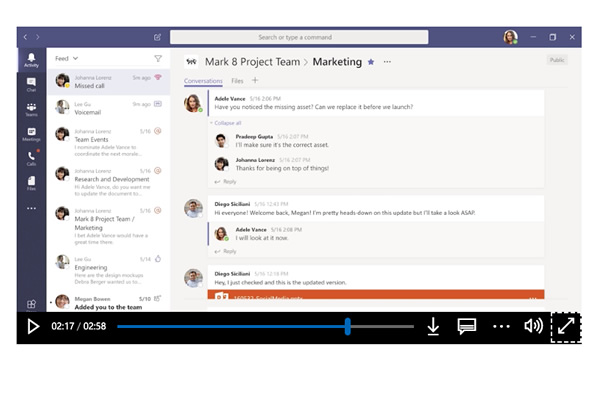Open Lee Gu Voicemail activity
The width and height of the screenshot is (590, 393).
[x=109, y=108]
